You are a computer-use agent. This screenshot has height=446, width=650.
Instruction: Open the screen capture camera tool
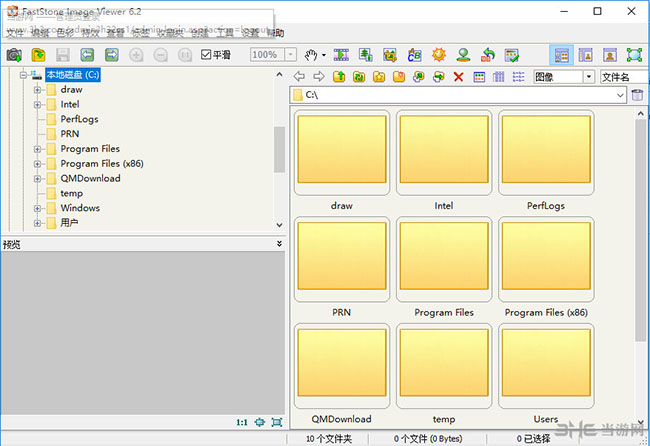(x=14, y=55)
